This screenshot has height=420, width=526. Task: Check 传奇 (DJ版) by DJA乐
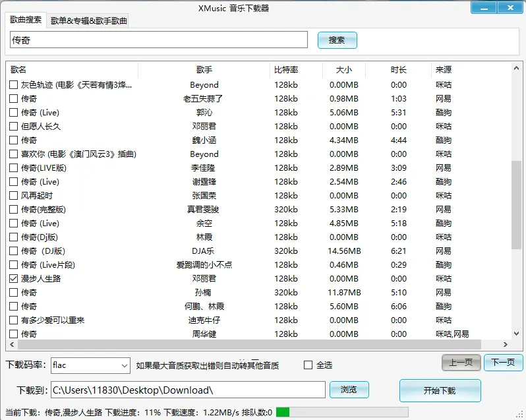point(13,251)
